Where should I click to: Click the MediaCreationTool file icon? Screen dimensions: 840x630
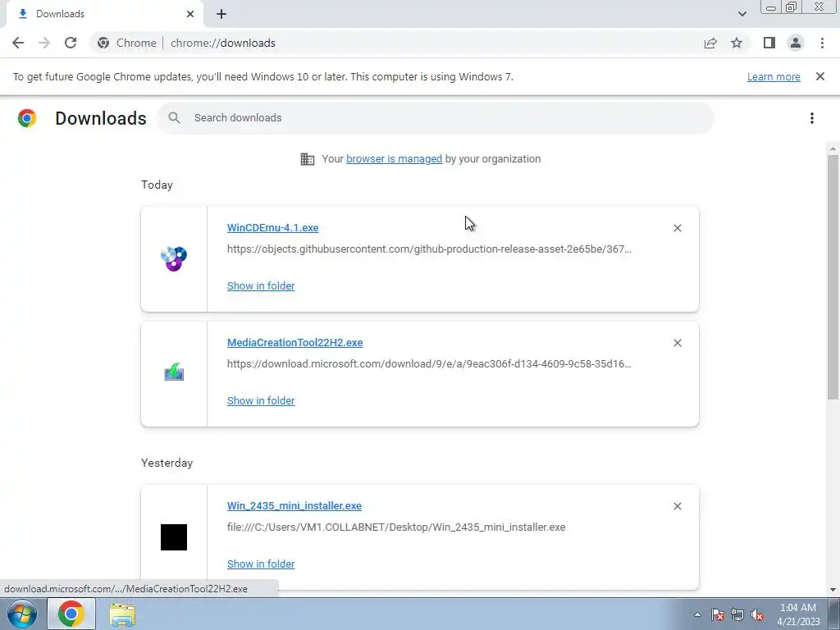(174, 372)
